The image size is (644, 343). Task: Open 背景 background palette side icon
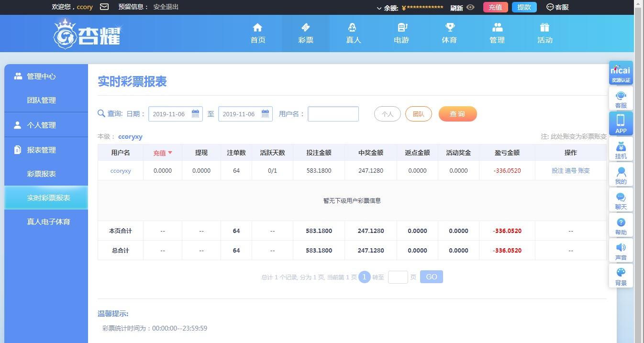(621, 276)
